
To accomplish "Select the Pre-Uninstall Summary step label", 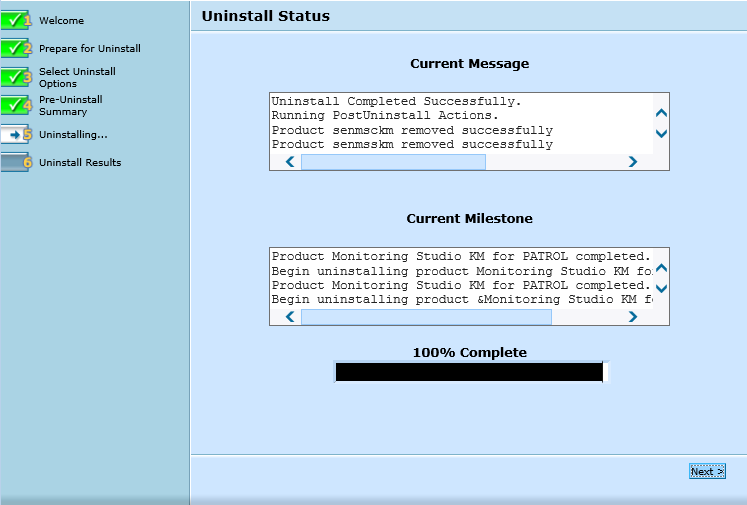I will pos(71,105).
